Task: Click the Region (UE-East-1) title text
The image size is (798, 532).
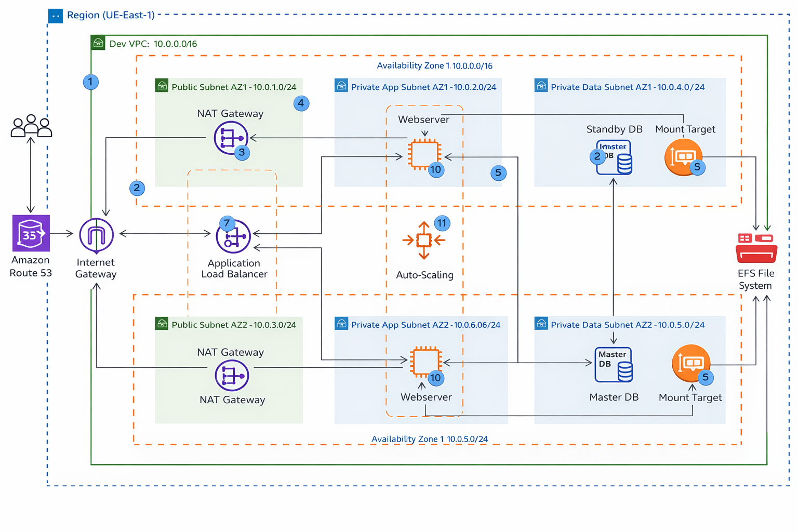Action: pos(110,15)
